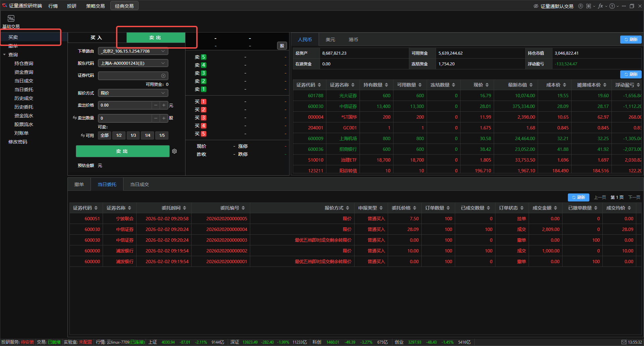Screen dimensions: 644x346
Task: Expand the 报价方式 dropdown
Action: tap(133, 93)
